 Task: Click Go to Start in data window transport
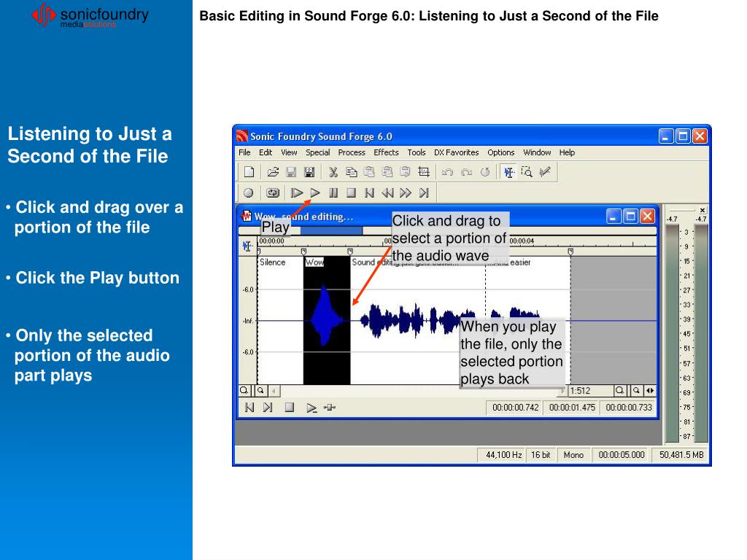pos(249,408)
